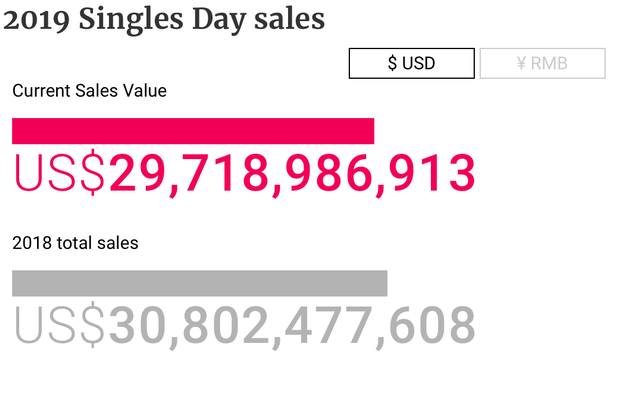The image size is (637, 397).
Task: Click the yen symbol on RMB button
Action: pyautogui.click(x=521, y=63)
